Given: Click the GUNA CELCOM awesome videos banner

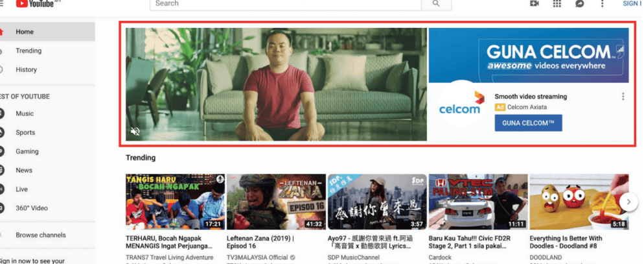Looking at the screenshot, I should [x=529, y=56].
